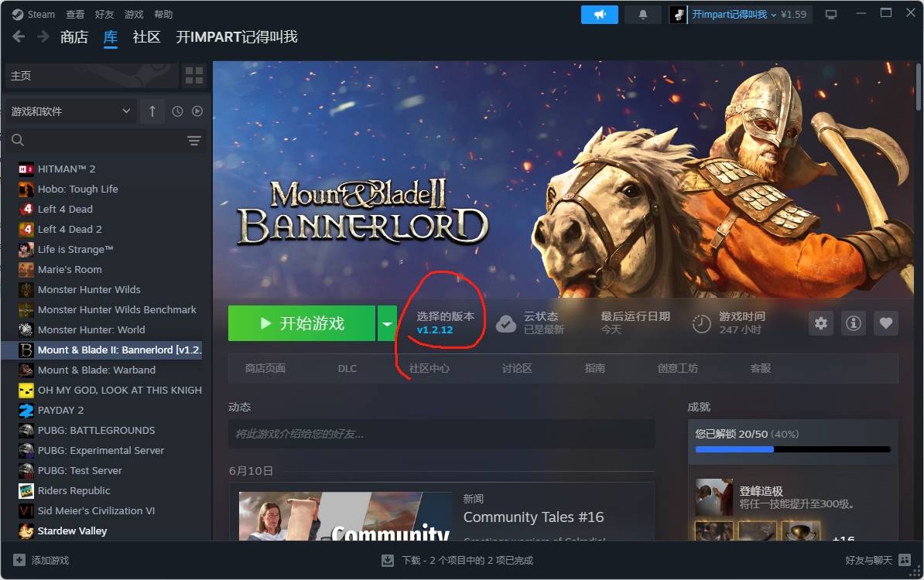Toggle the ready-to-play filter icon
The image size is (924, 580).
197,111
